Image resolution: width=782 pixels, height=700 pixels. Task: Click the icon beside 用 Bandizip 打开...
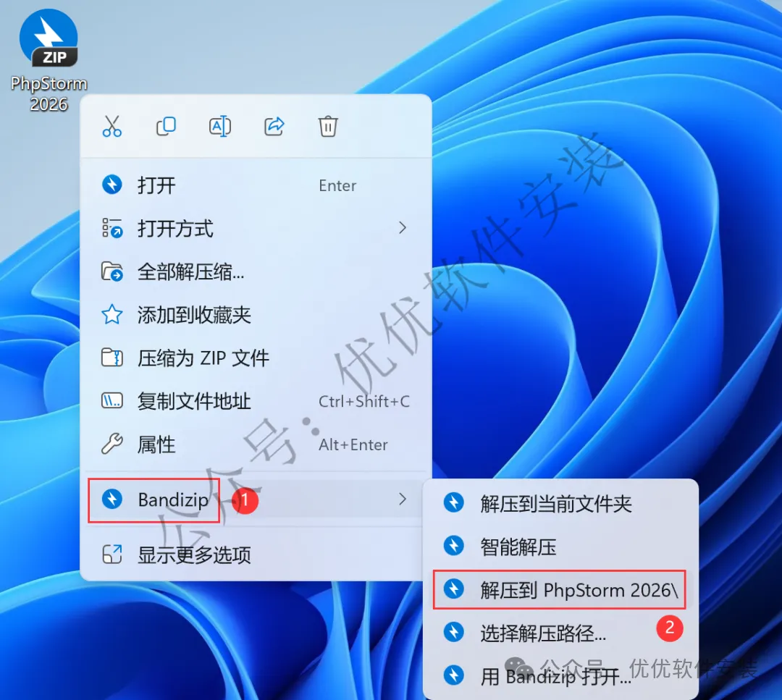pyautogui.click(x=454, y=675)
